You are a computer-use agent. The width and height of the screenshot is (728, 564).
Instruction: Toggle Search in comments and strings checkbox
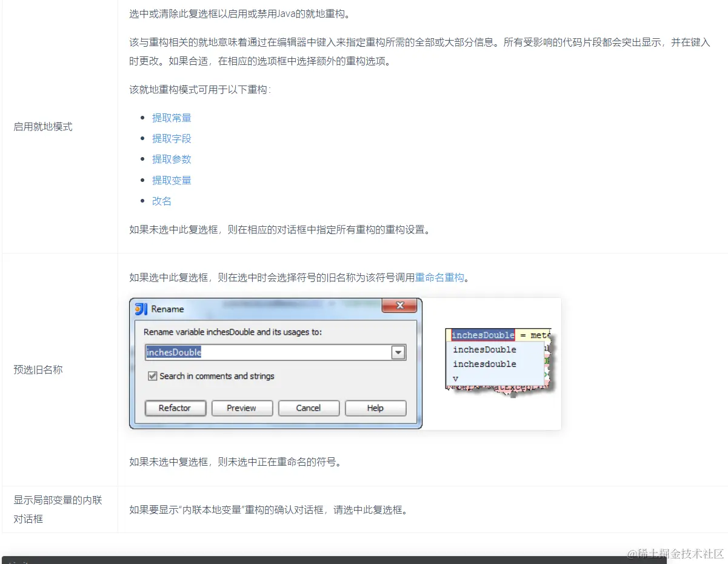pyautogui.click(x=153, y=376)
